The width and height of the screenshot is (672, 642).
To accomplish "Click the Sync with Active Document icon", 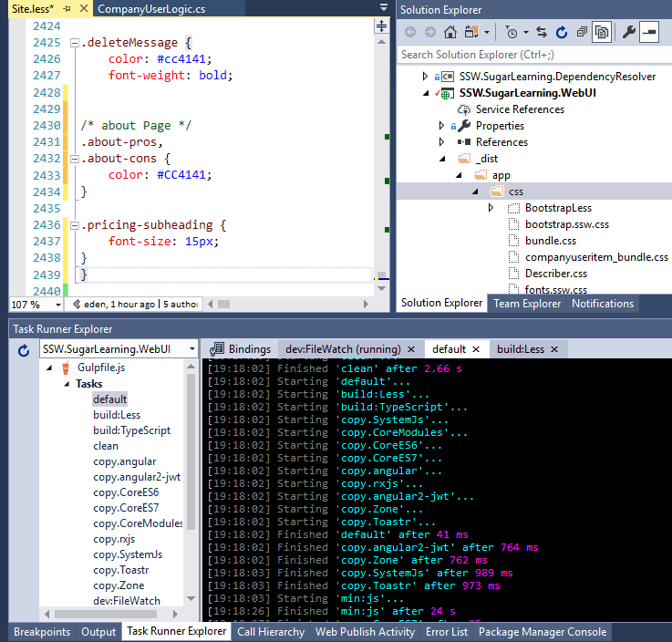I will tap(542, 32).
